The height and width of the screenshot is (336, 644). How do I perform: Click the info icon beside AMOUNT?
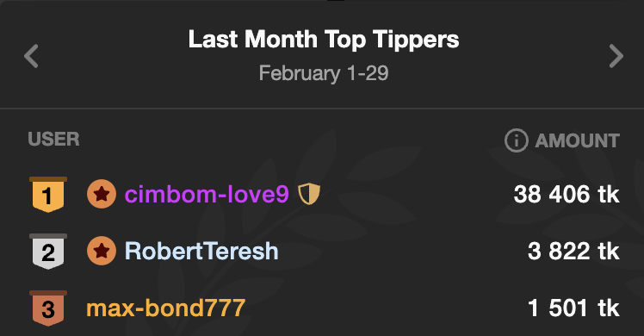click(x=516, y=140)
